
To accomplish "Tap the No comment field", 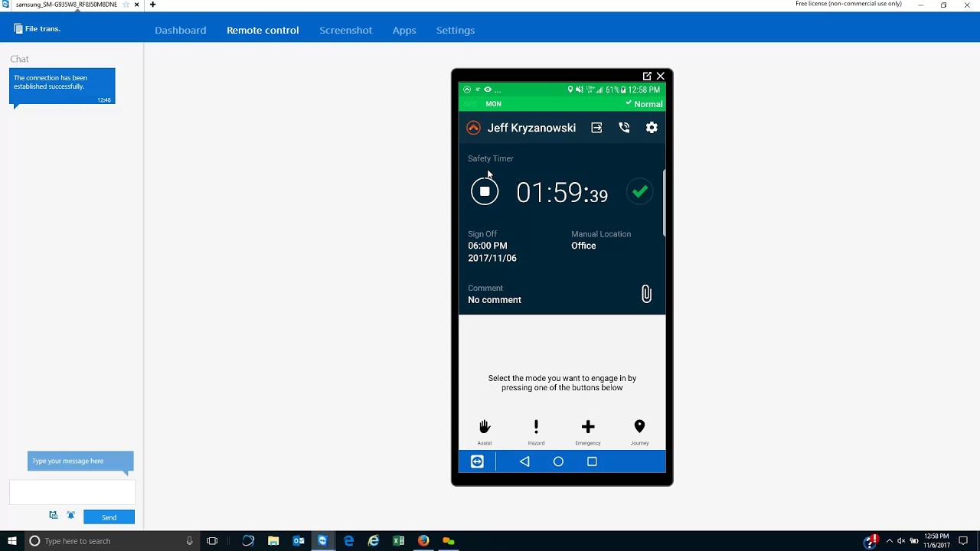I will click(x=495, y=300).
